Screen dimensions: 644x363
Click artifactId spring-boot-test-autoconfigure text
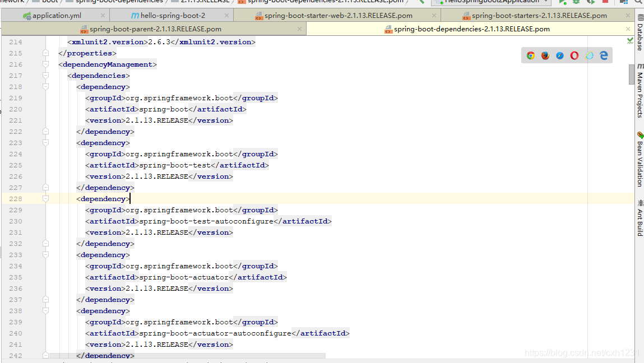(206, 221)
